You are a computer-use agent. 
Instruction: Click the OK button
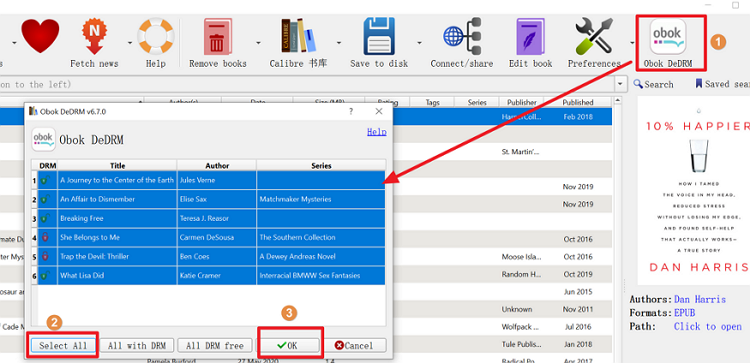287,345
